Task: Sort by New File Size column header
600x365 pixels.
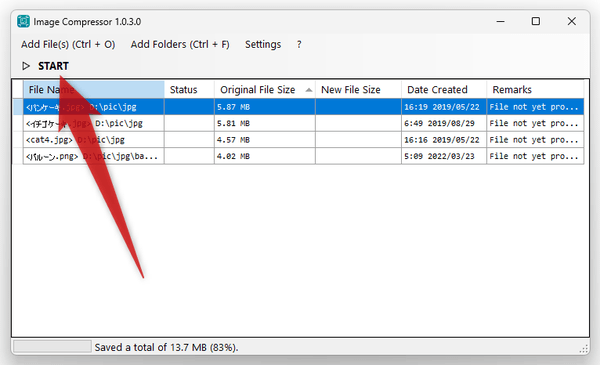Action: [358, 90]
